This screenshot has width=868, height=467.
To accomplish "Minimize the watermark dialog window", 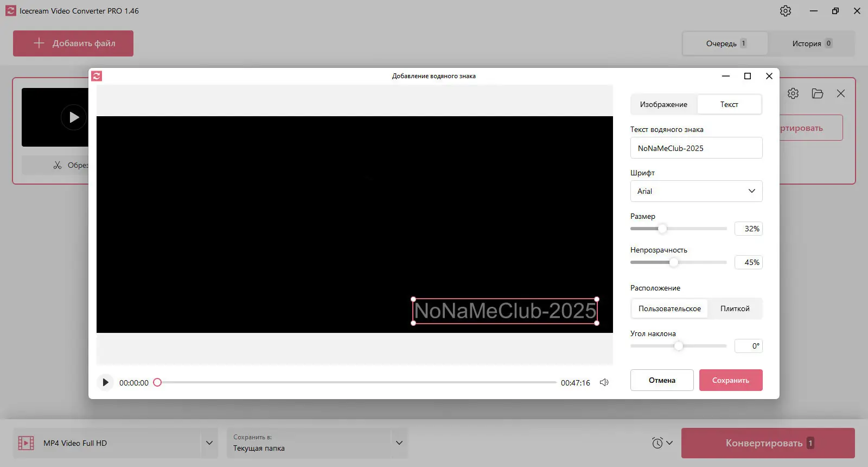I will click(726, 76).
